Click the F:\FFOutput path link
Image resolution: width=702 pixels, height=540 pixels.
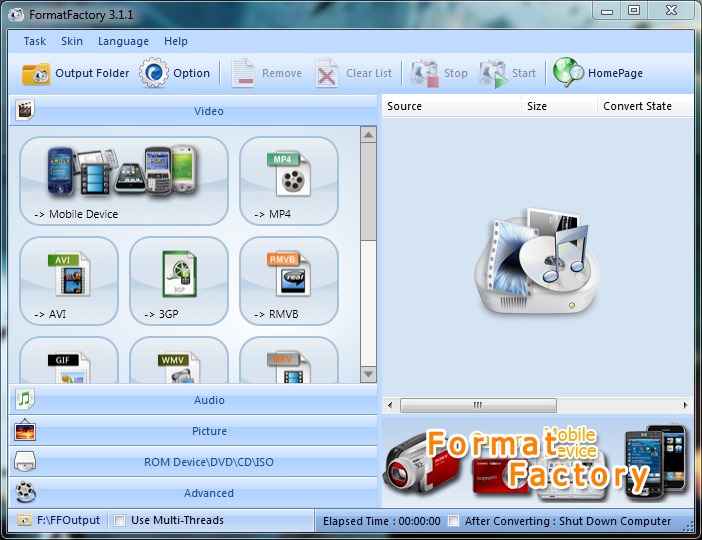(68, 520)
